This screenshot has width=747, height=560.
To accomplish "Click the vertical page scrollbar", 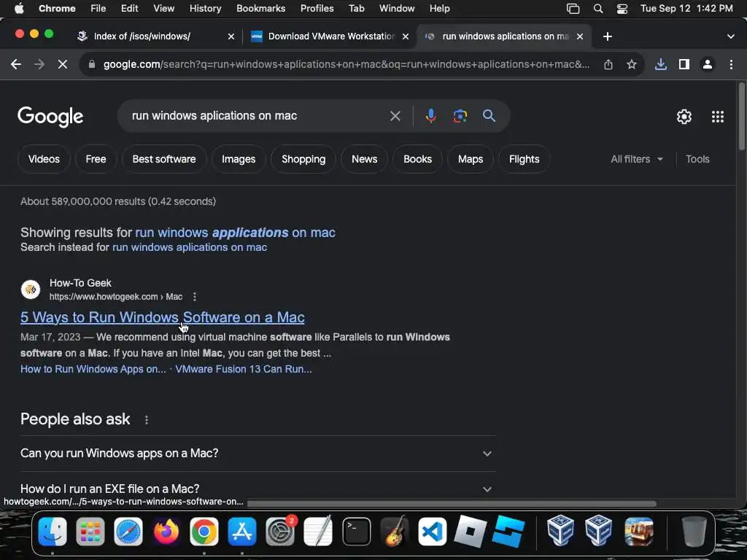I will (741, 117).
